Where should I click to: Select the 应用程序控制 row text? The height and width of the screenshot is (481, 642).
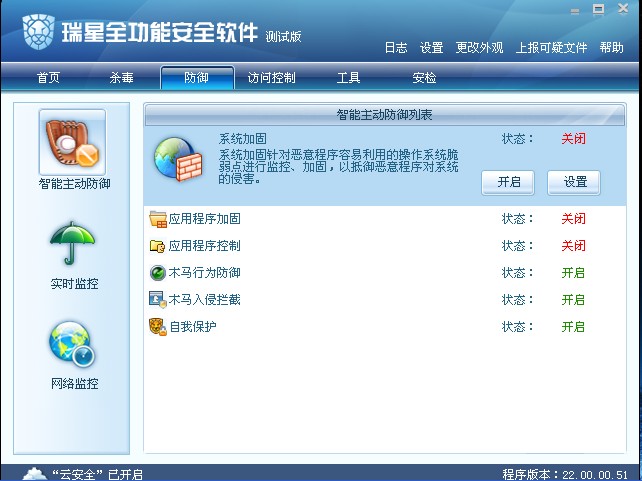point(205,246)
